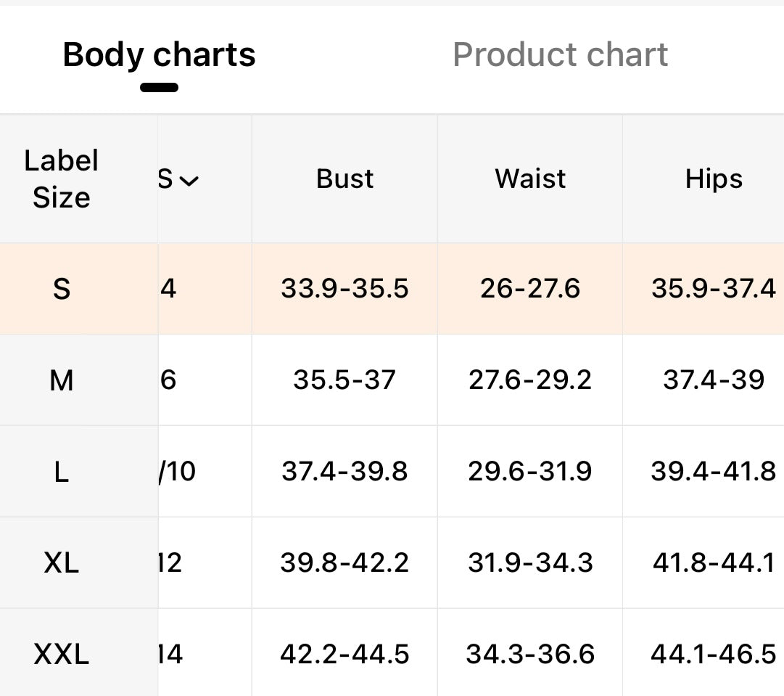Select the L label size row

[62, 472]
